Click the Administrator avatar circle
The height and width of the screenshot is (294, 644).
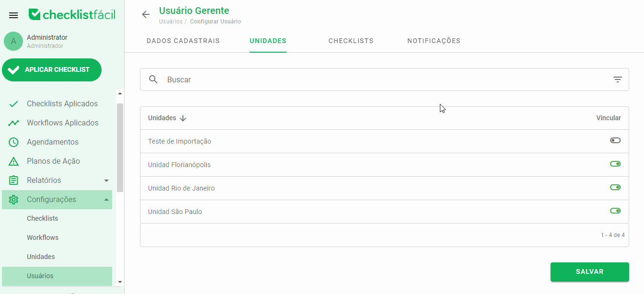click(13, 42)
